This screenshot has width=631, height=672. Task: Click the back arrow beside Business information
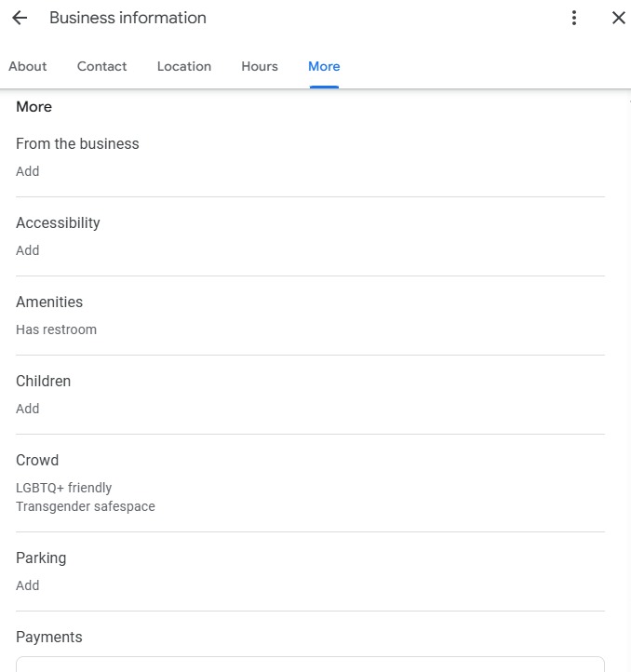[20, 18]
